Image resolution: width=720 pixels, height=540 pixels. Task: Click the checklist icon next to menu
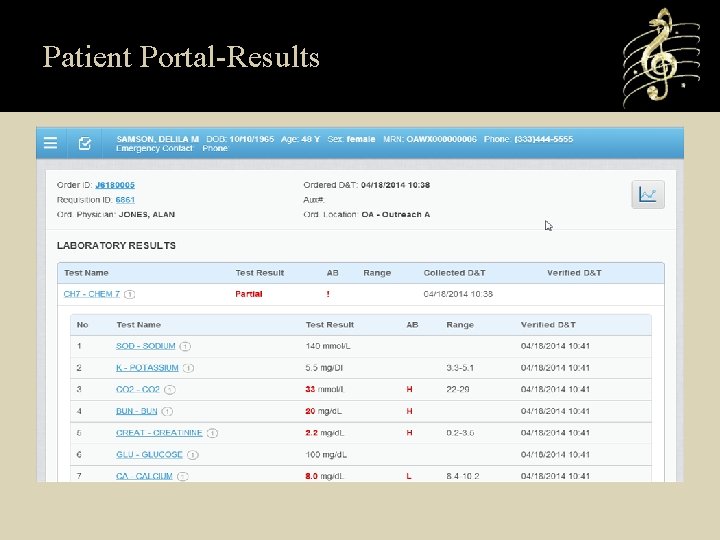[84, 143]
